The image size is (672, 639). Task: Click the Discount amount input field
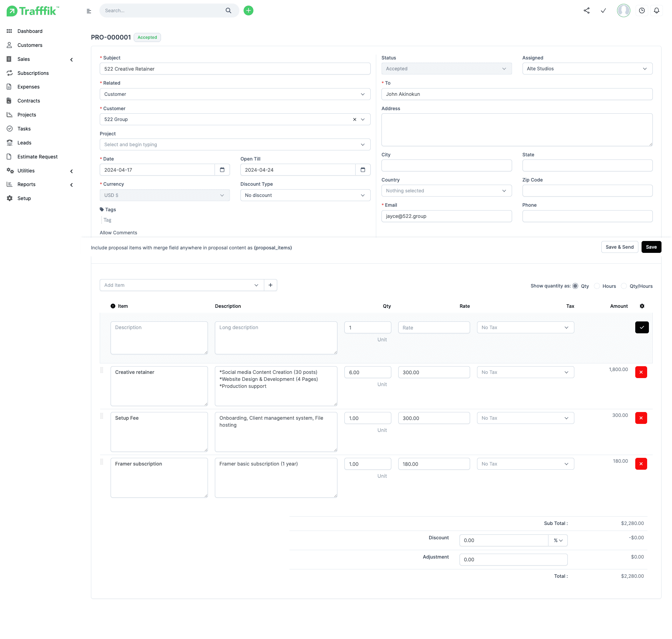point(504,540)
